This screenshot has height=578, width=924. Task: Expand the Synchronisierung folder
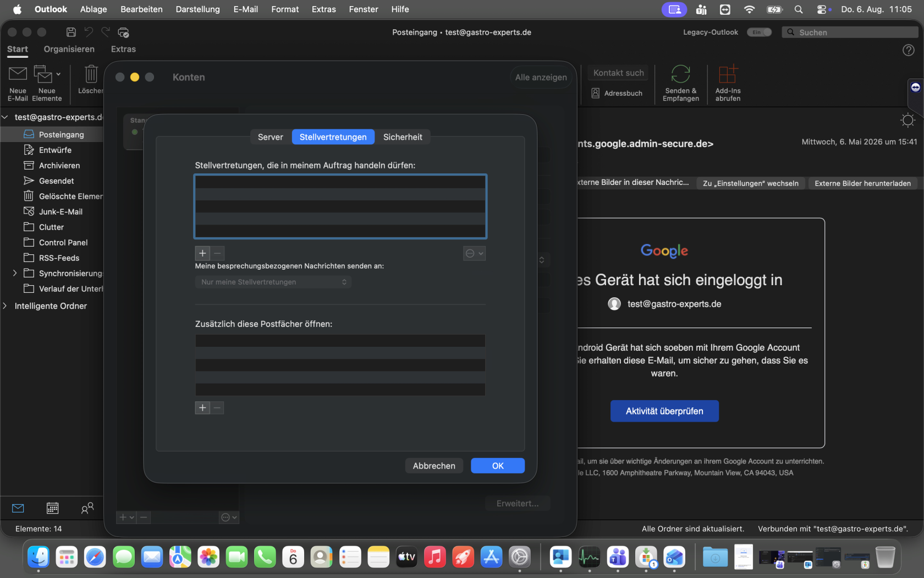[15, 273]
